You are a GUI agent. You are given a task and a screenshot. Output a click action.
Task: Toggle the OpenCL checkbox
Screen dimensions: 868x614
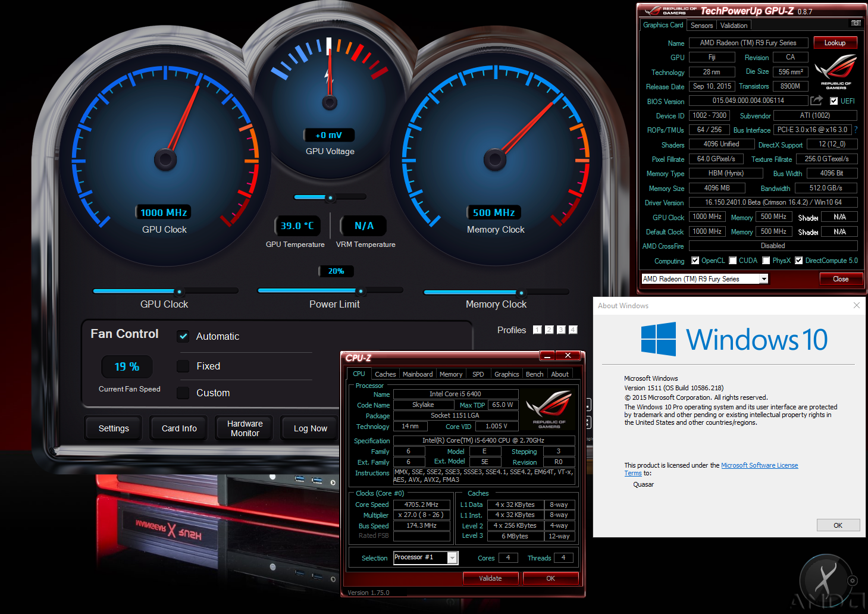click(695, 261)
